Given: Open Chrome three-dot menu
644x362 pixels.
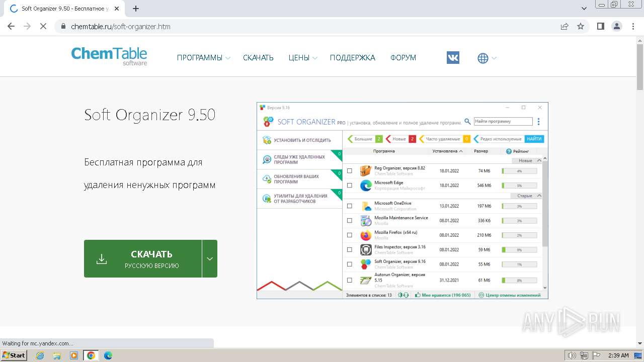Looking at the screenshot, I should tap(632, 26).
